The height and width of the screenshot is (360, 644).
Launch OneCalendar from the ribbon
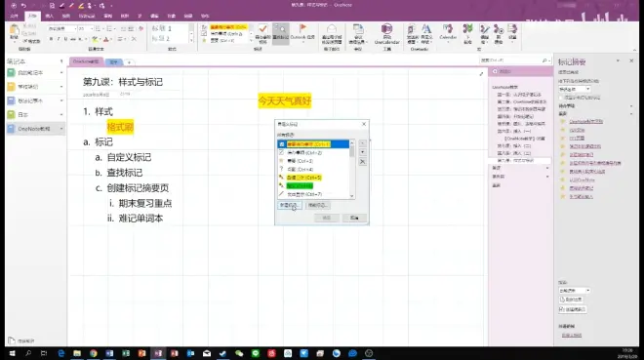386,34
